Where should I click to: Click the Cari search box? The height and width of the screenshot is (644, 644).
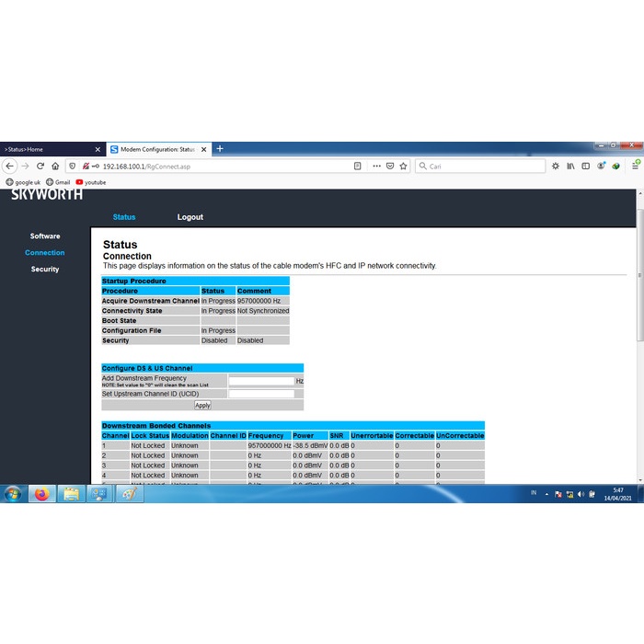(x=480, y=166)
